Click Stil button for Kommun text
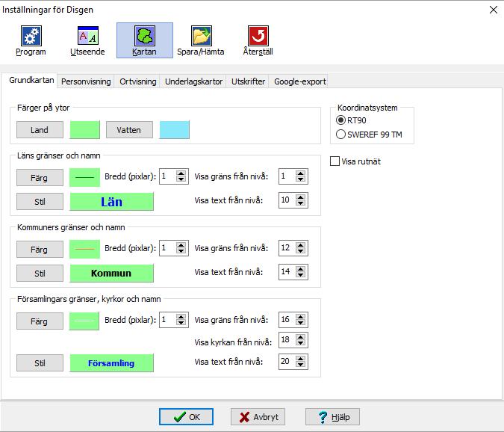 (40, 274)
